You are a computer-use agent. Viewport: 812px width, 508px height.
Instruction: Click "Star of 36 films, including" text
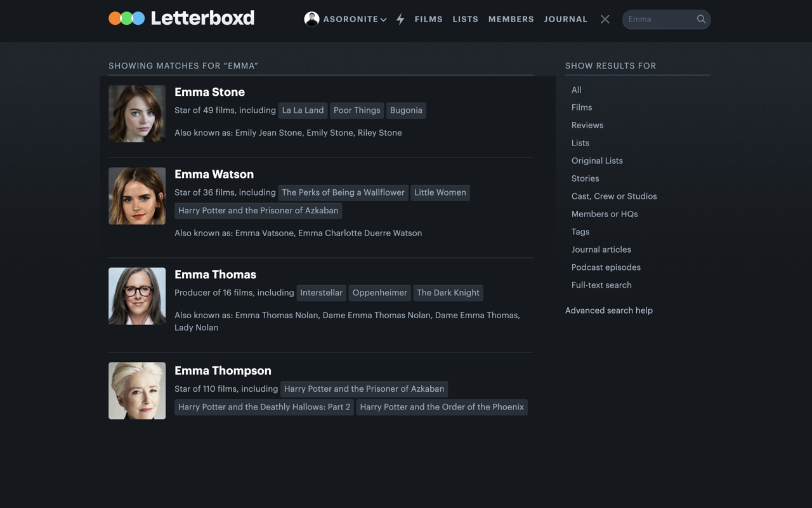225,192
